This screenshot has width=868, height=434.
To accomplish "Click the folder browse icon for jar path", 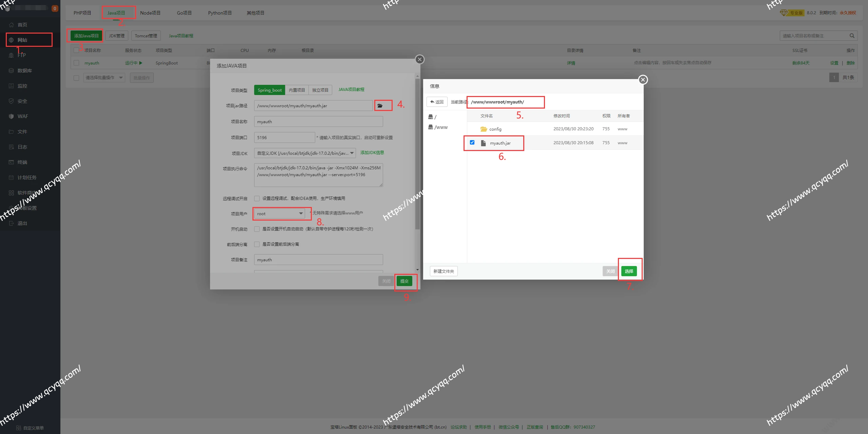I will 380,106.
